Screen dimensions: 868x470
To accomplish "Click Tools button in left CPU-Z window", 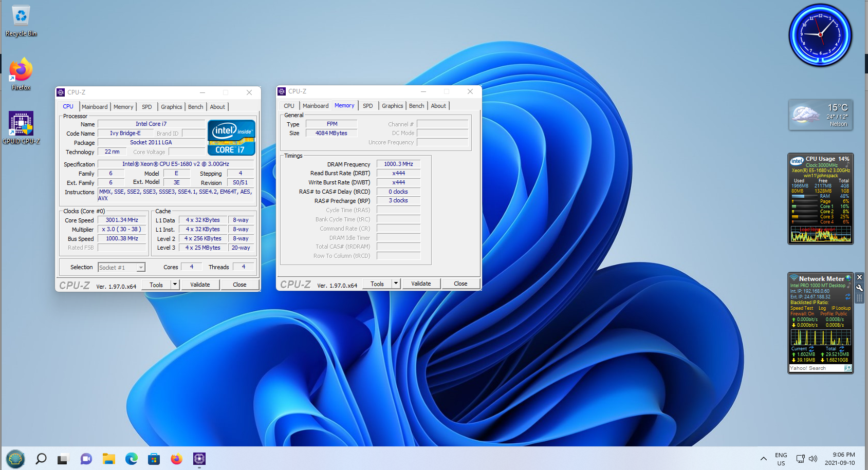I will click(x=156, y=285).
